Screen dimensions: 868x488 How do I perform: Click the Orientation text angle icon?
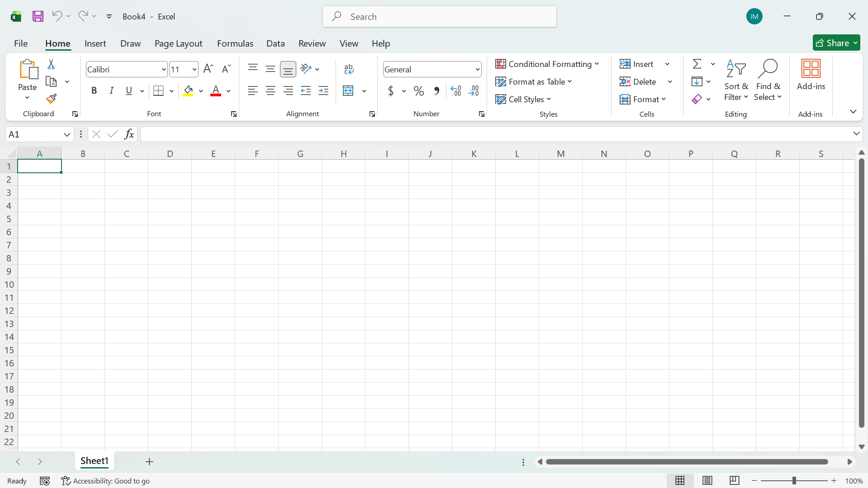coord(306,69)
